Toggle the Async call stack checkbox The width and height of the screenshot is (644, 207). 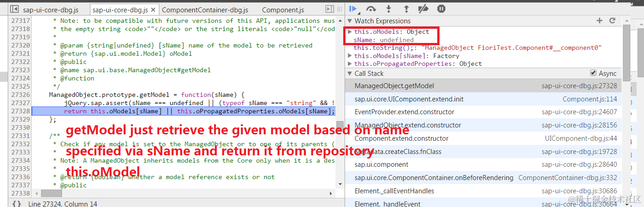(593, 73)
